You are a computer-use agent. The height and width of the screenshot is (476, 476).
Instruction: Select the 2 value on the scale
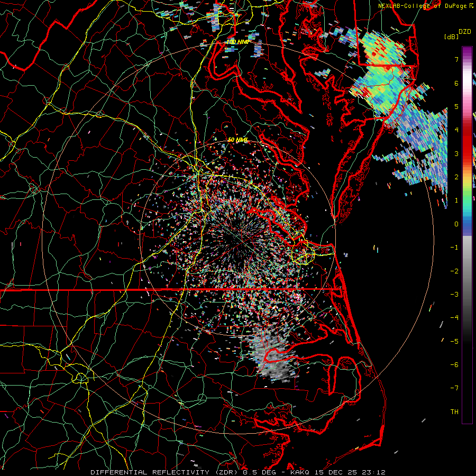[456, 177]
